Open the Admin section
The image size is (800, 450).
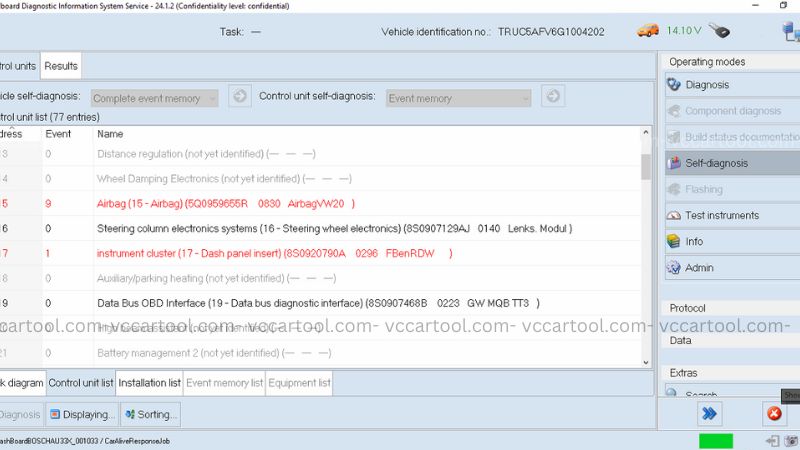[732, 267]
